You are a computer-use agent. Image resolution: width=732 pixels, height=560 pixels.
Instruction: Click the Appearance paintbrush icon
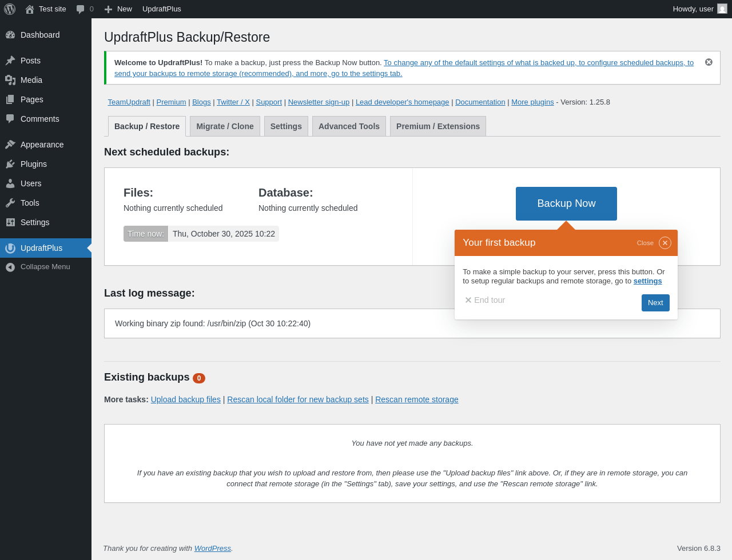point(10,145)
